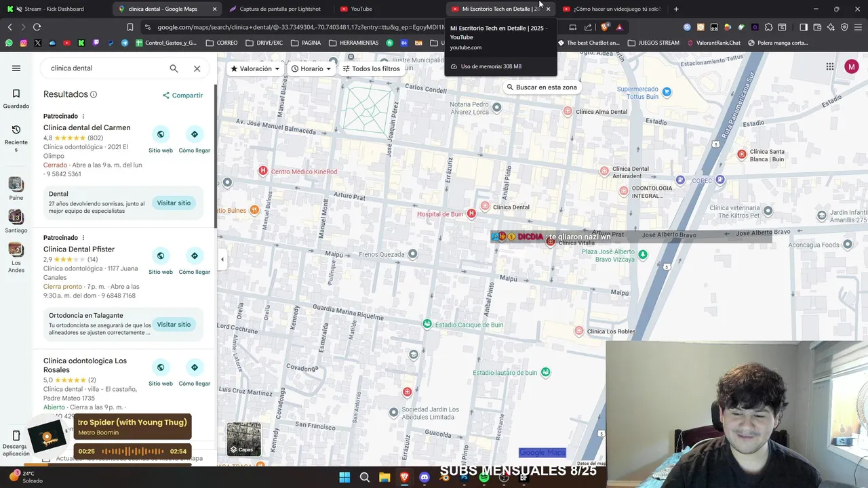
Task: Click Buscar en esta zona button
Action: (x=542, y=87)
